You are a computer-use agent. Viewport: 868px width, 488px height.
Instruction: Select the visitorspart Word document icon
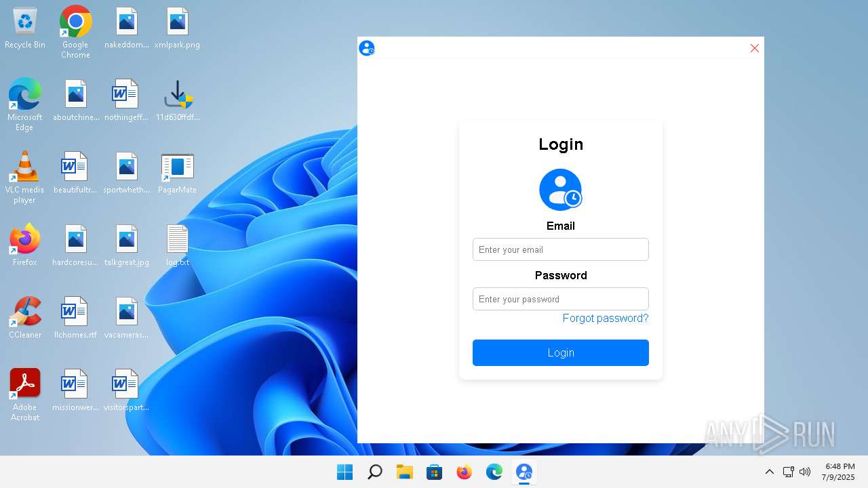coord(126,391)
